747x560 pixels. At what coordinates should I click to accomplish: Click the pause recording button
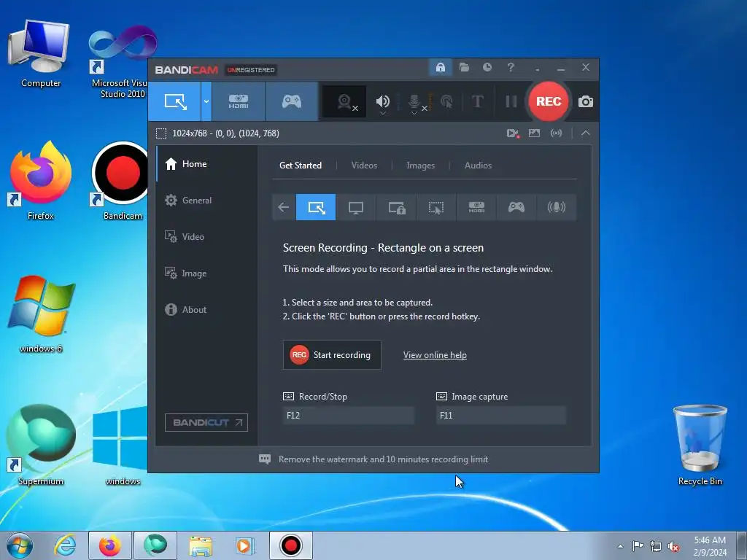[511, 101]
